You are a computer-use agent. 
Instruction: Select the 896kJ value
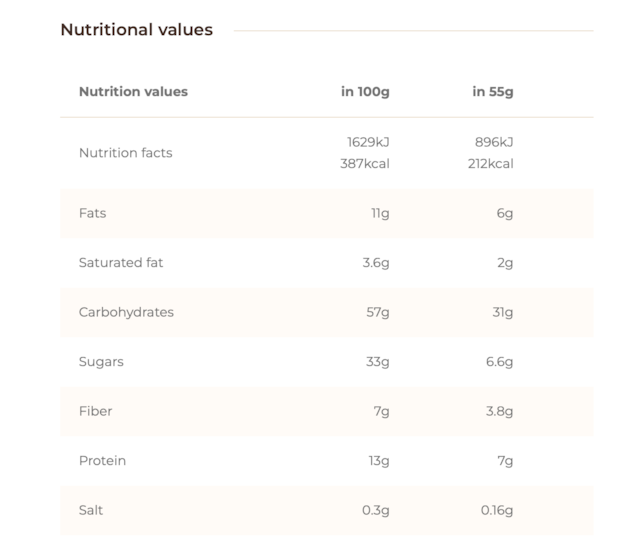[x=494, y=142]
